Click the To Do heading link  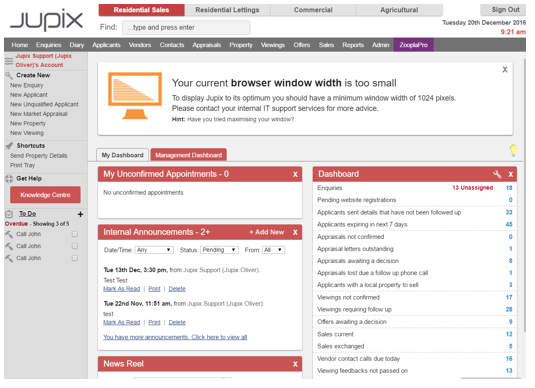pyautogui.click(x=27, y=214)
